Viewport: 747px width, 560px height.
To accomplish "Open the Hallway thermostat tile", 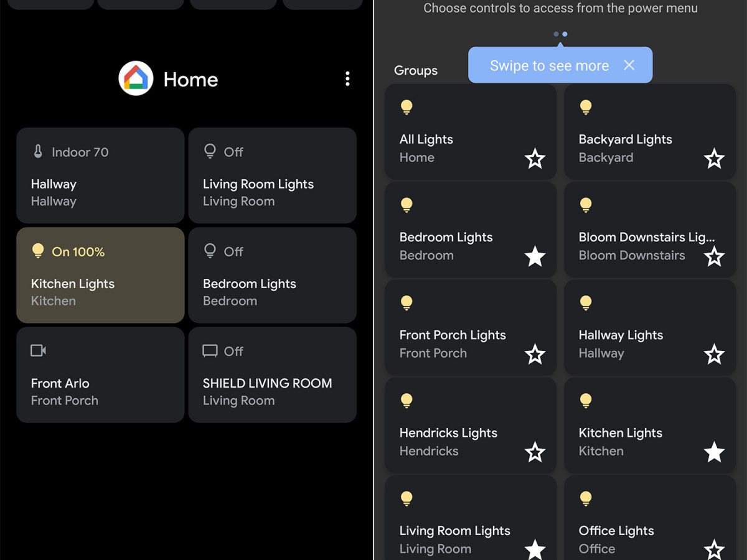I will [x=100, y=175].
